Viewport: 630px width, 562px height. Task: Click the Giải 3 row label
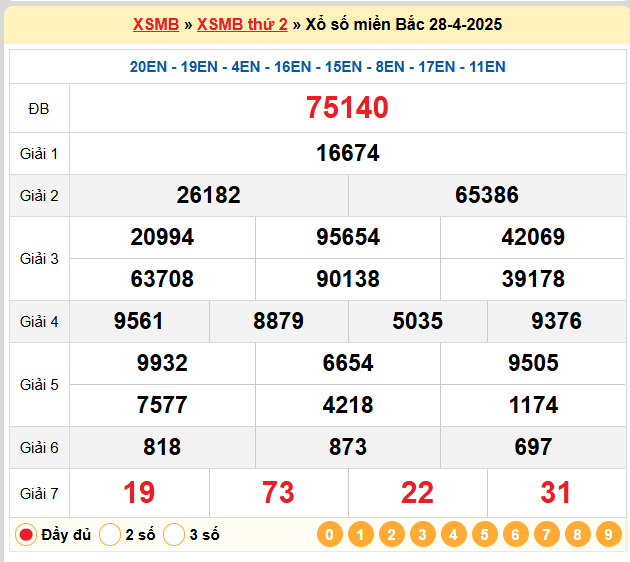click(39, 259)
